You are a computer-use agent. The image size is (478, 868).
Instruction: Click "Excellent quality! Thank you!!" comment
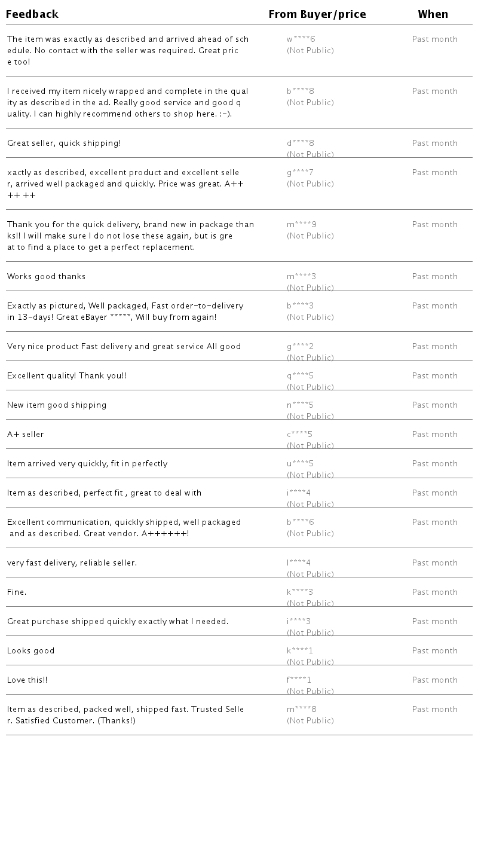point(66,376)
